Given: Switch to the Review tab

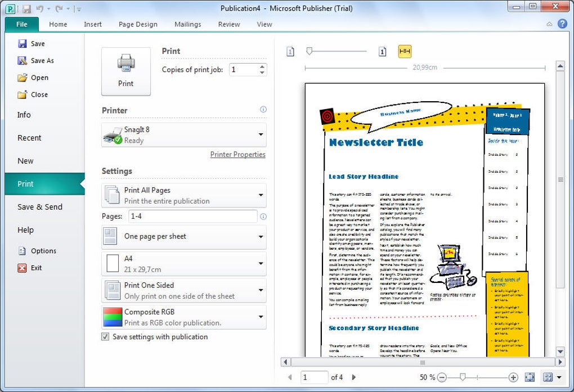Looking at the screenshot, I should click(229, 24).
